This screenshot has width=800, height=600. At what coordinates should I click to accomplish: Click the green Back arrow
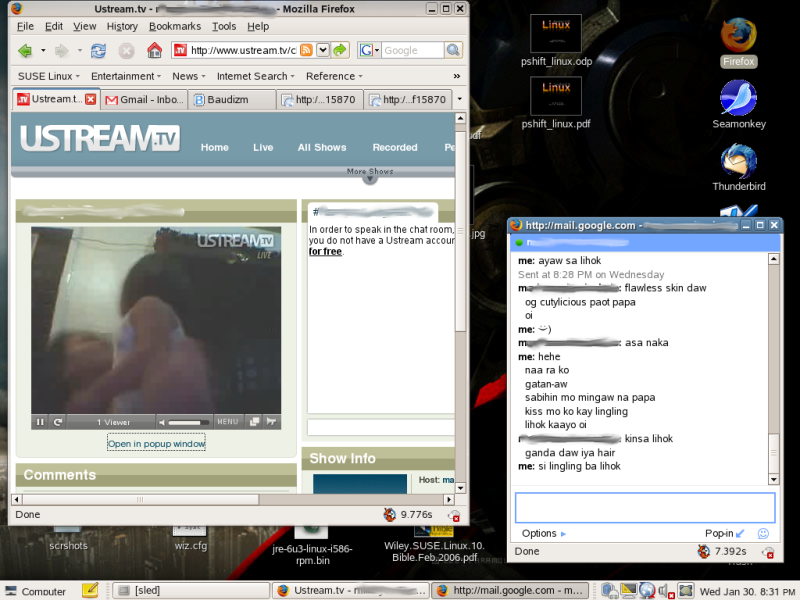point(24,50)
